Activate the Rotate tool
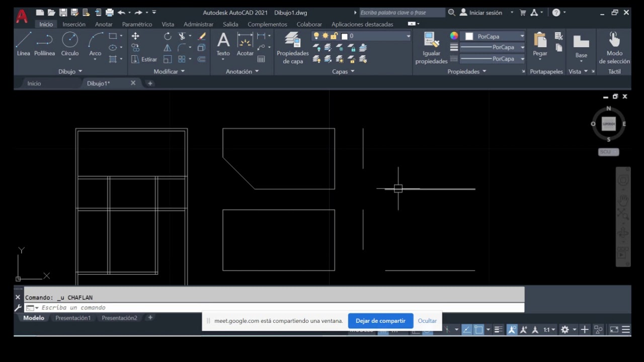Image resolution: width=644 pixels, height=362 pixels. coord(168,36)
